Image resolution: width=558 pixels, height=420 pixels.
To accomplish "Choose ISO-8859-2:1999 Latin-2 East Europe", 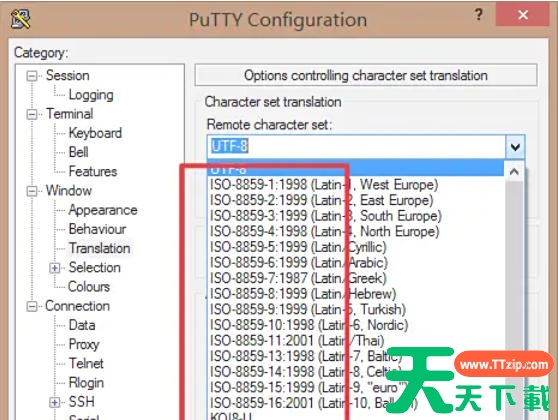I will [x=356, y=200].
